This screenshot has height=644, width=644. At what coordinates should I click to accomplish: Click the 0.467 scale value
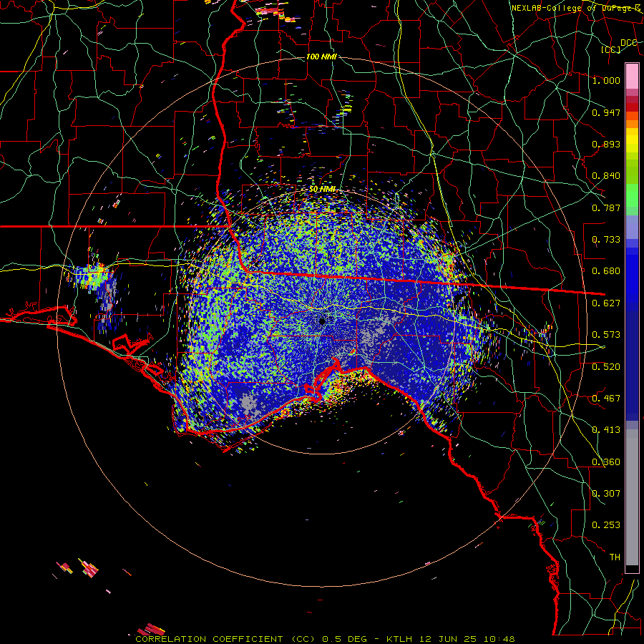[x=606, y=399]
